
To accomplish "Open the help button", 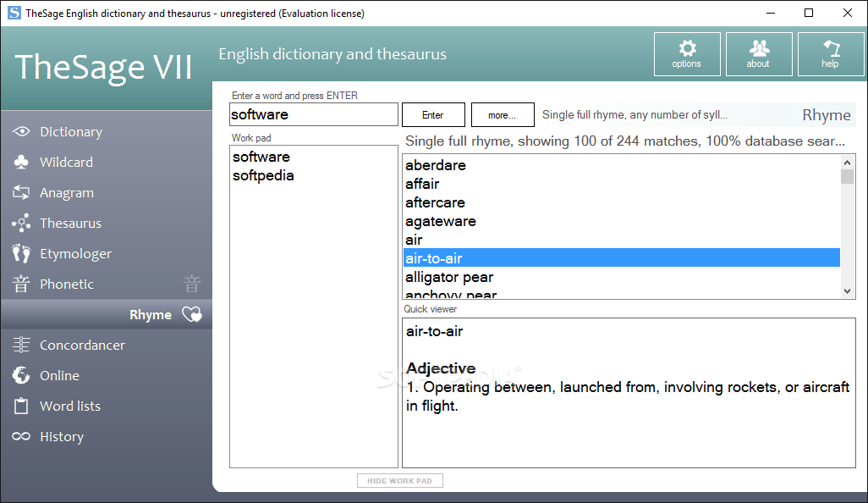I will pos(831,53).
